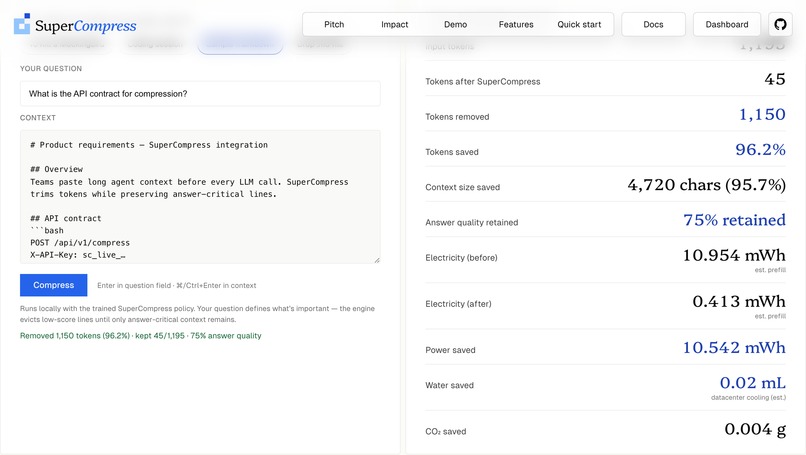Click the SuperCompress logo
The width and height of the screenshot is (806, 455).
coord(75,25)
